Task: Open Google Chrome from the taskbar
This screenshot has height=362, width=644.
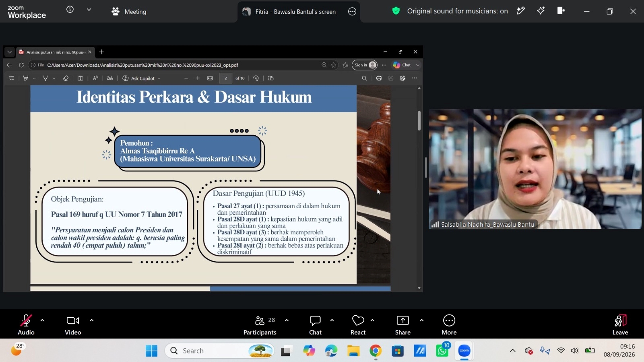Action: (376, 351)
